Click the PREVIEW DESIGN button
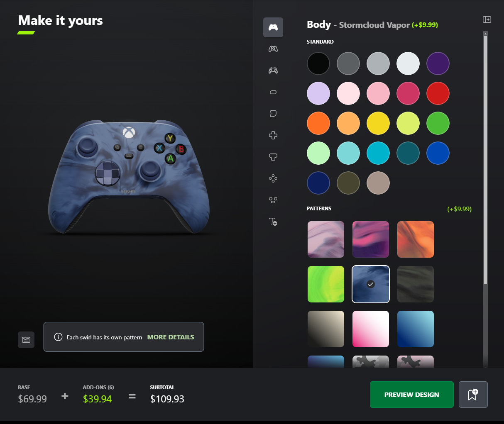This screenshot has width=504, height=424. click(412, 395)
